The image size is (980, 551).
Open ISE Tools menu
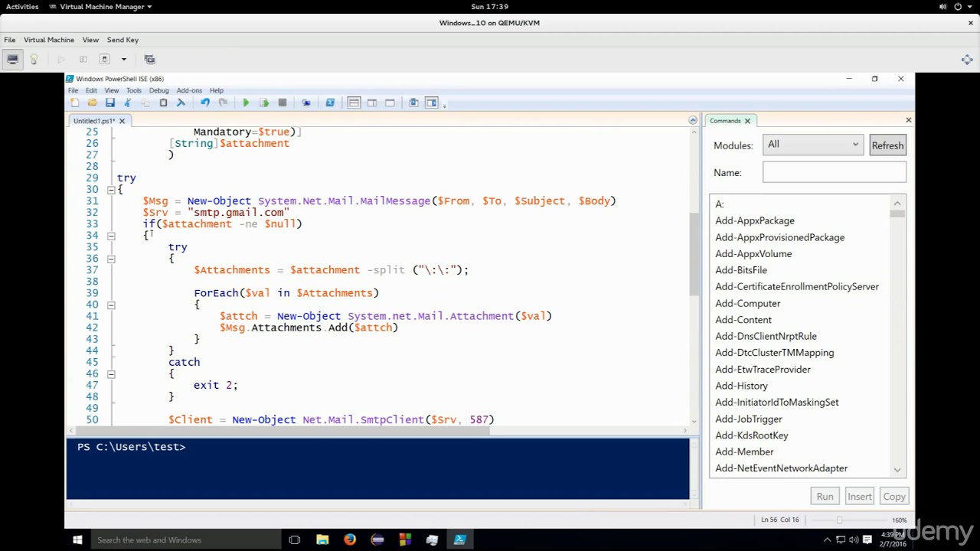[134, 90]
